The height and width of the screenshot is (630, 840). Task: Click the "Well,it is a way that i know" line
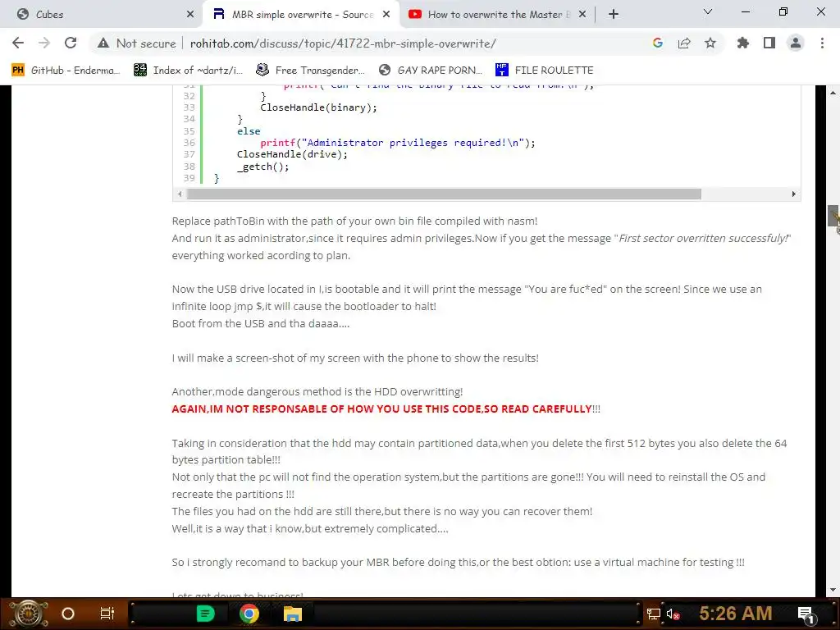pos(309,529)
